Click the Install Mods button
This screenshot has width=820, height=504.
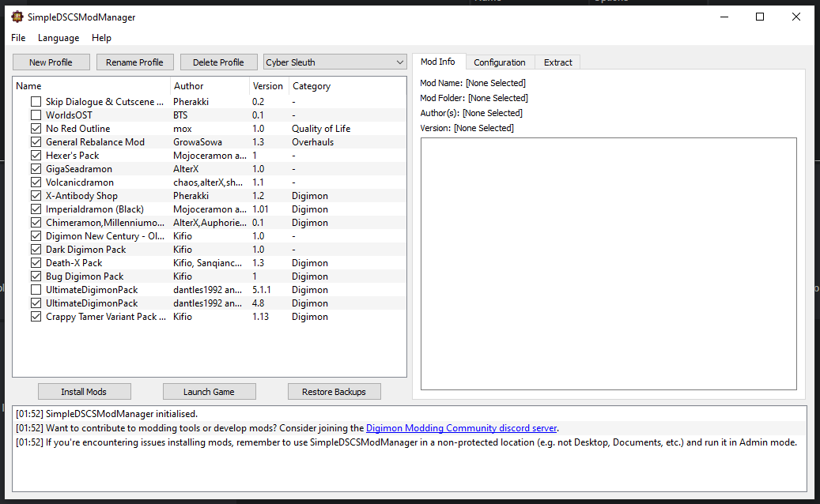click(84, 392)
